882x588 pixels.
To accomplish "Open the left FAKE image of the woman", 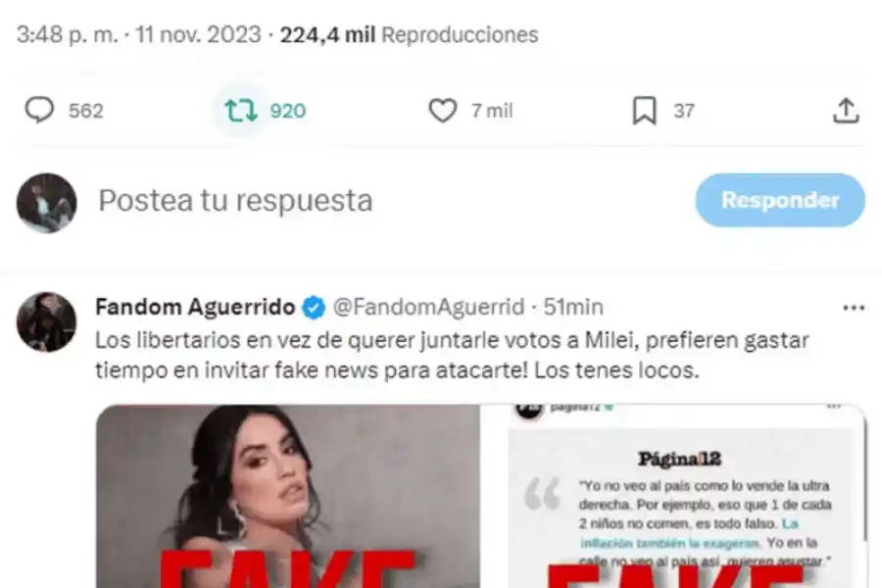I will pyautogui.click(x=288, y=496).
